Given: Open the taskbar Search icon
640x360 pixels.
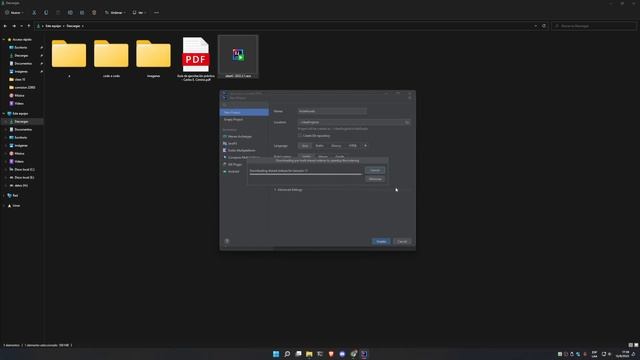Looking at the screenshot, I should coord(287,354).
